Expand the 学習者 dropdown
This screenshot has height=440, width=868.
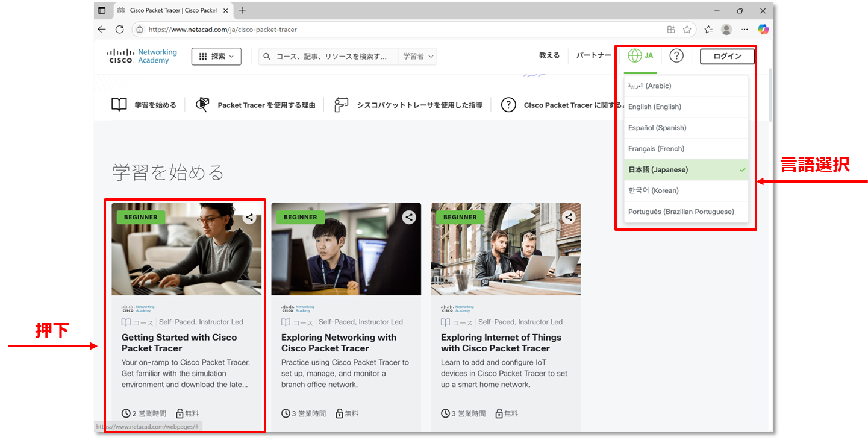click(417, 56)
